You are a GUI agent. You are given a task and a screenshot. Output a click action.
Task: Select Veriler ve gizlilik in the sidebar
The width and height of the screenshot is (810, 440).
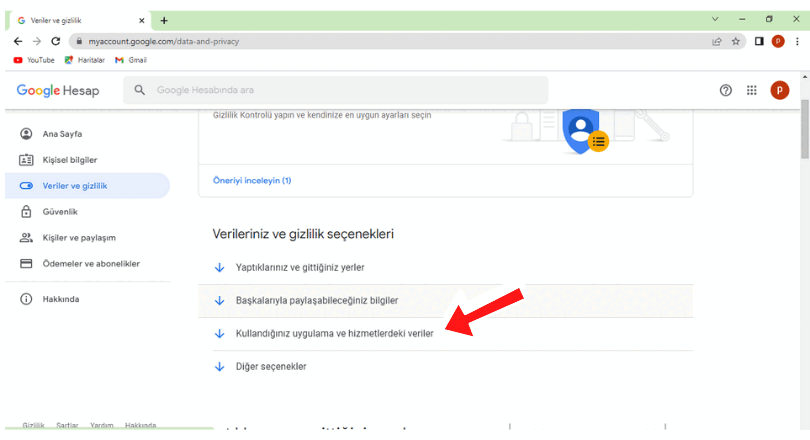(87, 185)
